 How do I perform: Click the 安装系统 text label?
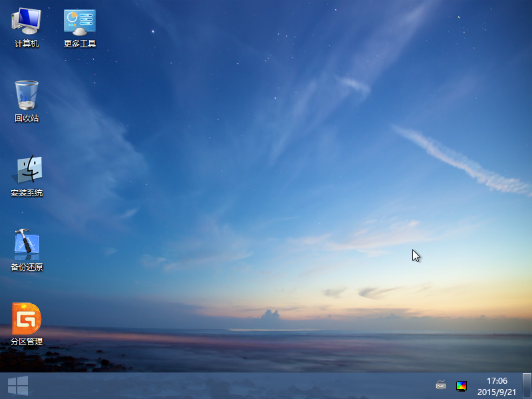(27, 193)
